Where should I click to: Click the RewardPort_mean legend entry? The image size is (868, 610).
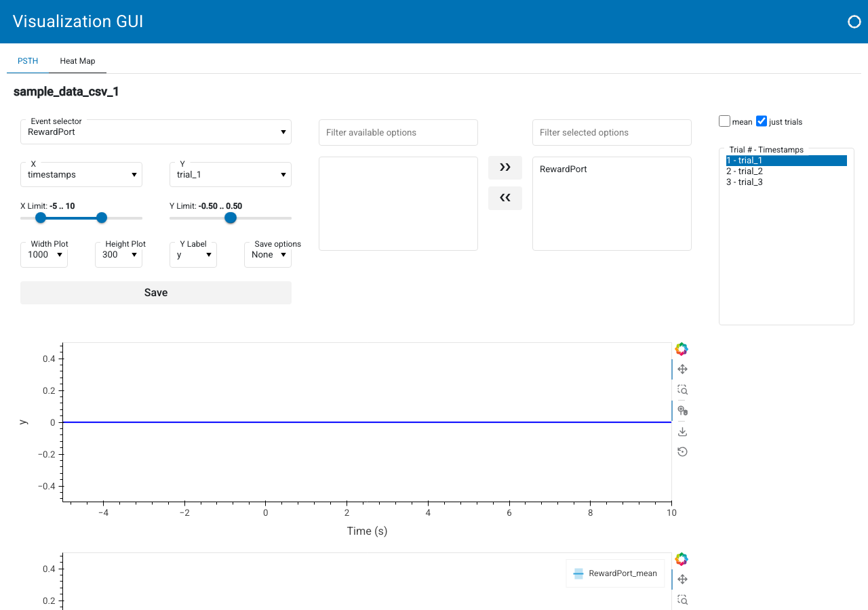615,573
